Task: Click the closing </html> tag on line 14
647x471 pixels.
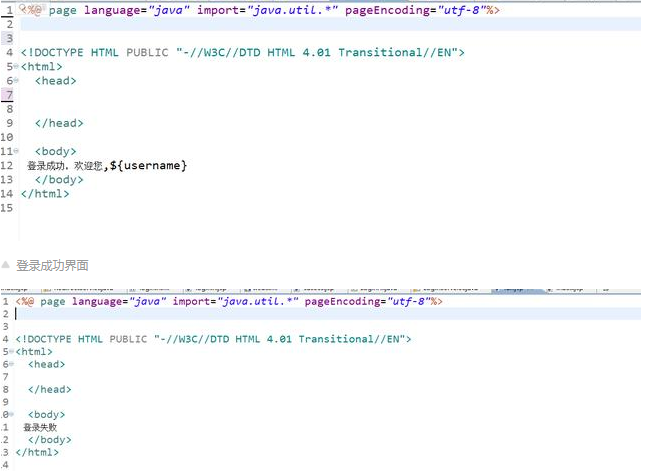Action: click(45, 193)
